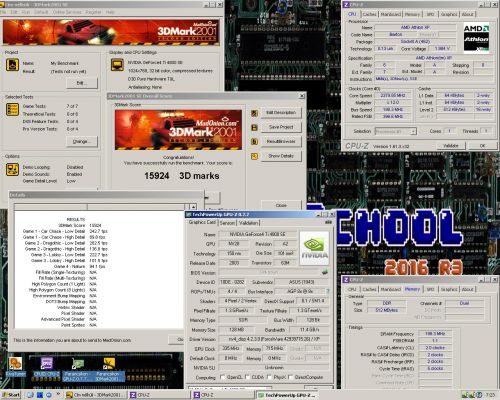Click the floppy icon beside Save Project
Image resolution: width=500 pixels, height=400 pixels.
(254, 128)
